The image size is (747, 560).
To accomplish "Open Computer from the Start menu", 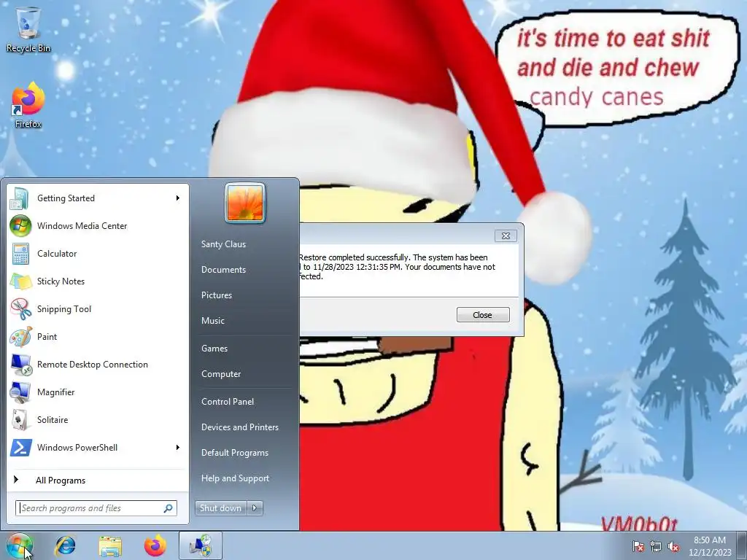I will coord(221,374).
